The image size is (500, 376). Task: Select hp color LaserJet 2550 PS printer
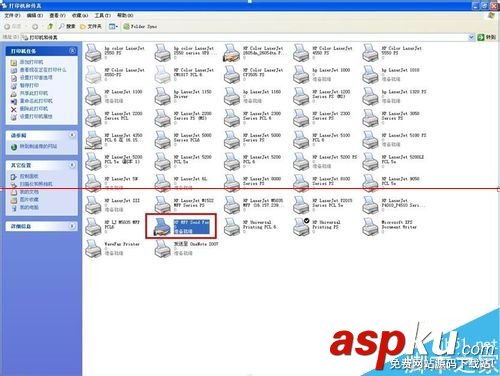pyautogui.click(x=115, y=53)
